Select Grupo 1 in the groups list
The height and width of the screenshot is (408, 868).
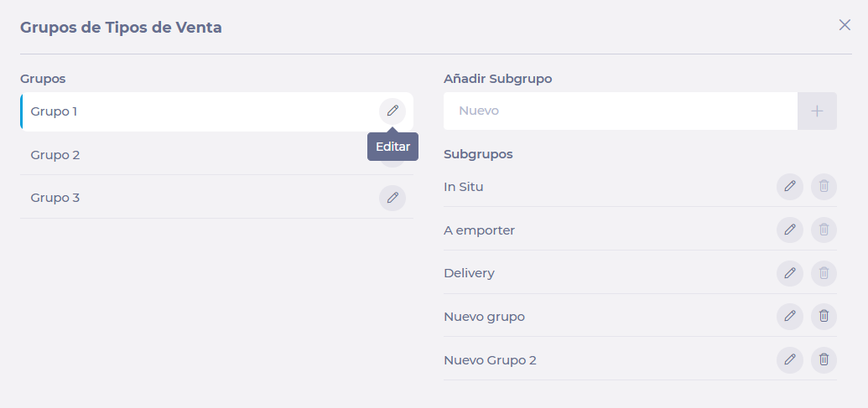pos(216,111)
